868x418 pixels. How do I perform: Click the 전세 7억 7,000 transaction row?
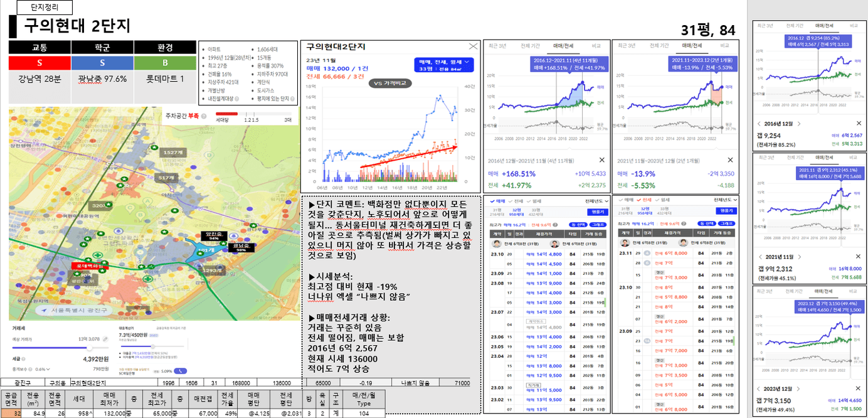(x=678, y=351)
